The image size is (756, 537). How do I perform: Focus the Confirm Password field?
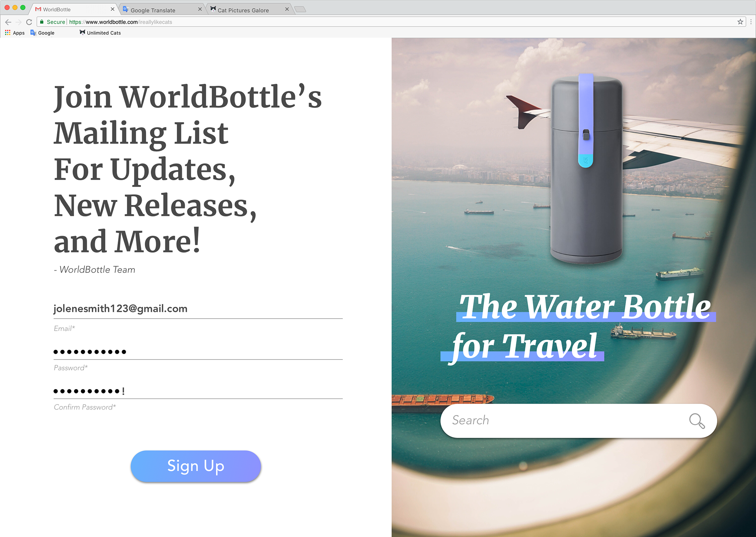coord(198,391)
